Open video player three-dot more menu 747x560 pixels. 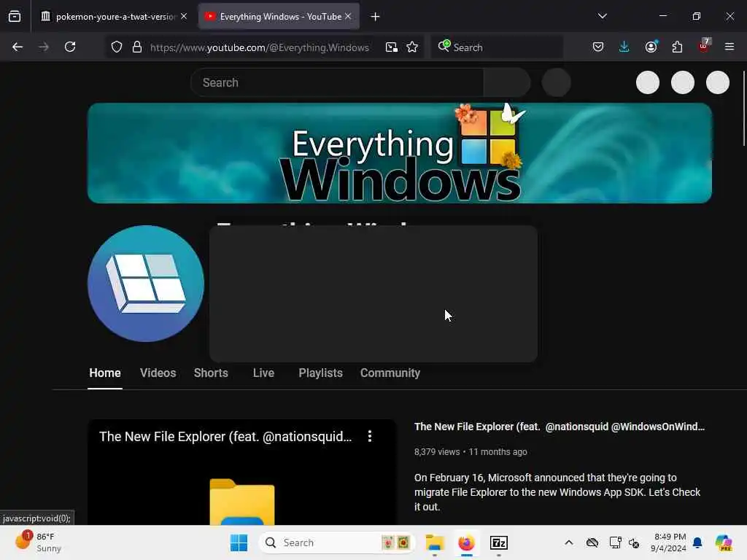[370, 436]
